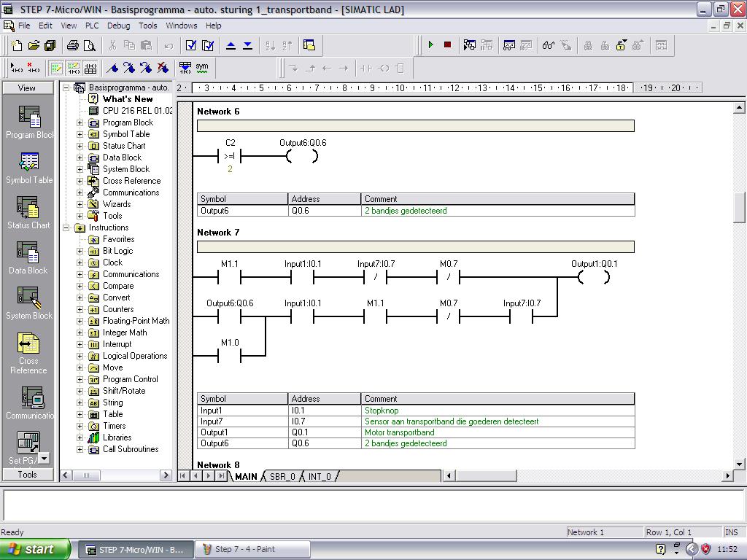The image size is (747, 560).
Task: Switch to the SBR_0 tab
Action: pyautogui.click(x=282, y=477)
